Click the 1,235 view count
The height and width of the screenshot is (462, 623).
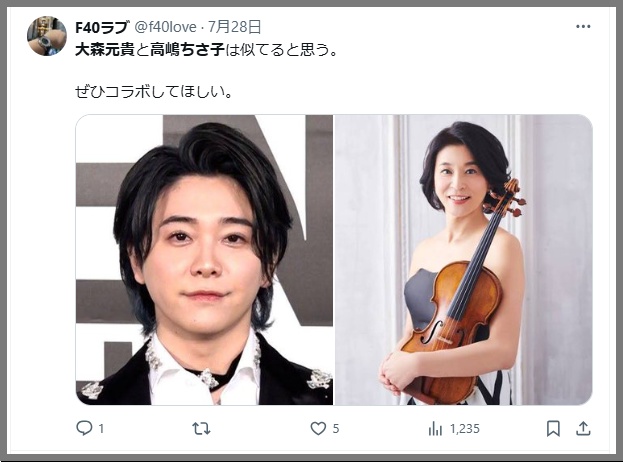click(x=465, y=429)
